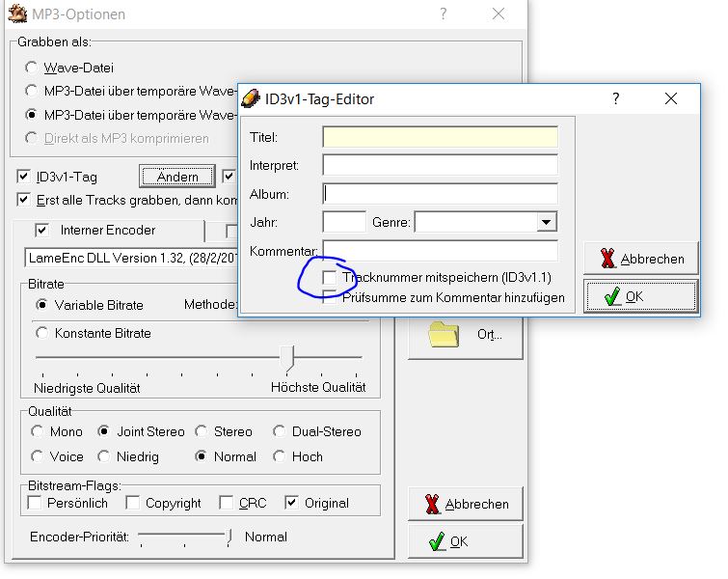The image size is (728, 579).
Task: Click into the Titel input field
Action: click(x=440, y=137)
